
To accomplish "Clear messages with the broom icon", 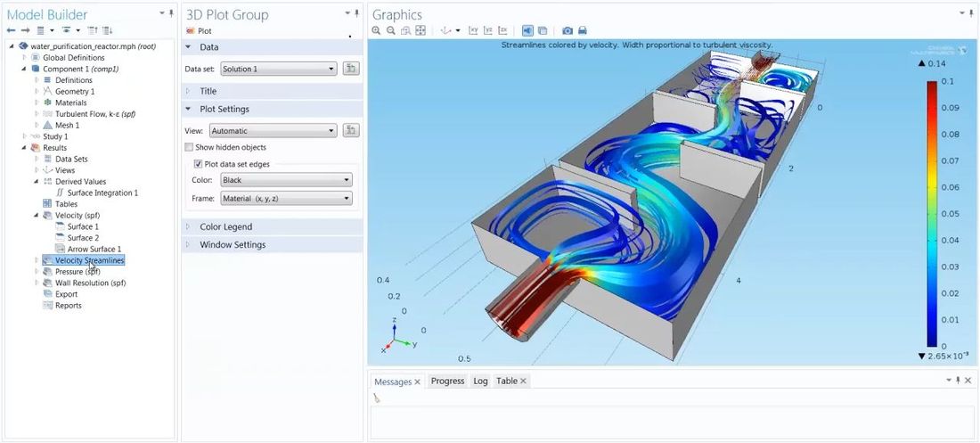I will point(377,398).
